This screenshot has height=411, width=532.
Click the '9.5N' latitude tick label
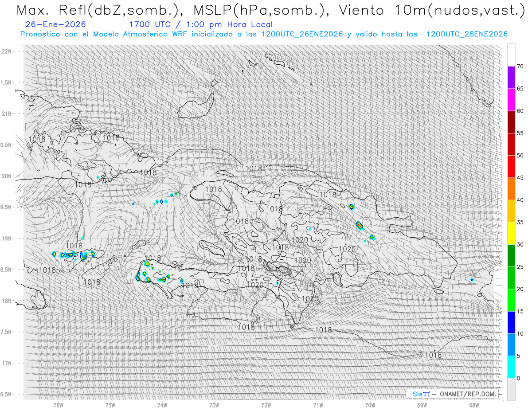coord(6,207)
